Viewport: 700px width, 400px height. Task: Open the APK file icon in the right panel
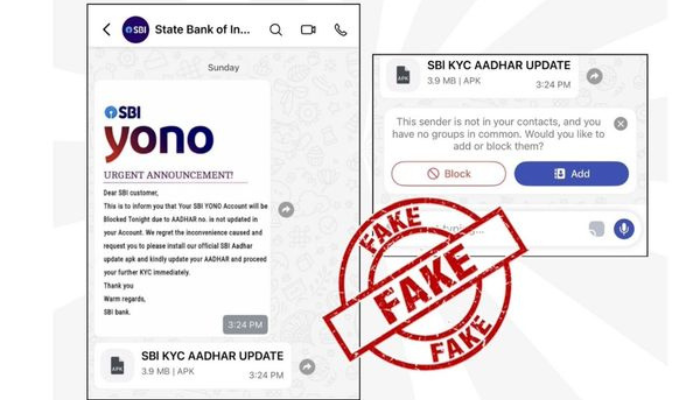tap(403, 75)
